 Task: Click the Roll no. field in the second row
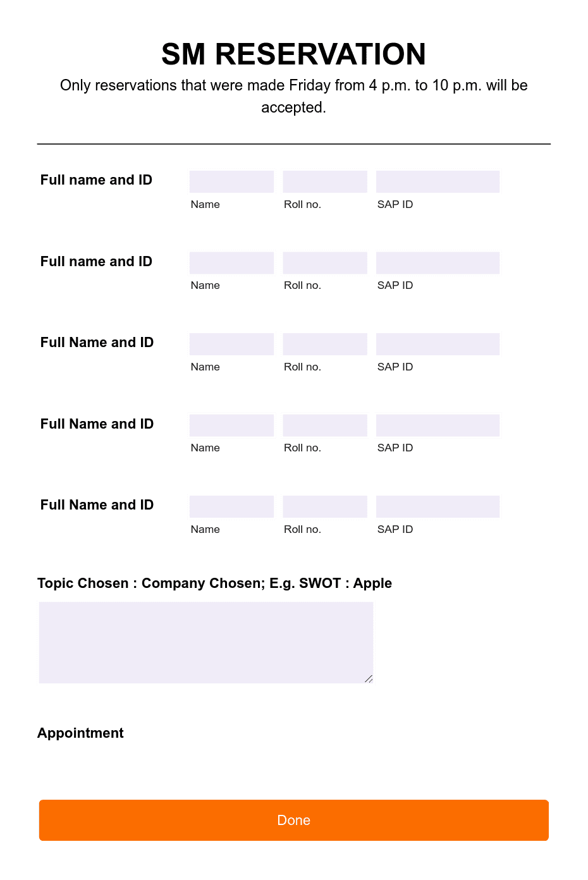325,263
